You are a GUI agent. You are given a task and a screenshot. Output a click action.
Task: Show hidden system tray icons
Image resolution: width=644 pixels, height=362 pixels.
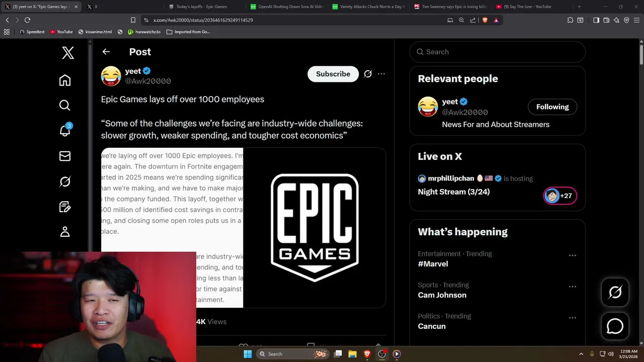pyautogui.click(x=581, y=354)
